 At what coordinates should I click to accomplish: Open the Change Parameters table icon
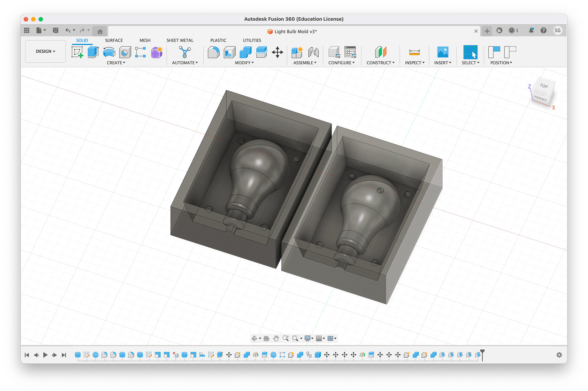[350, 52]
